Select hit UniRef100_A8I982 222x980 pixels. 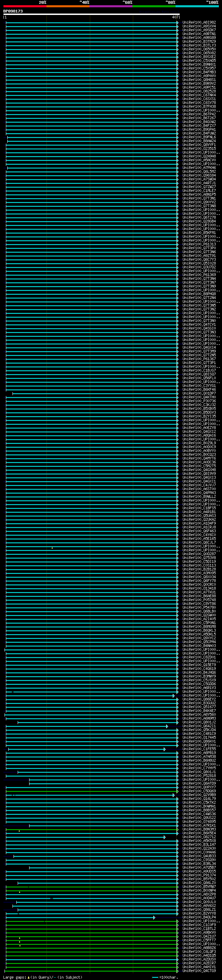click(x=199, y=23)
